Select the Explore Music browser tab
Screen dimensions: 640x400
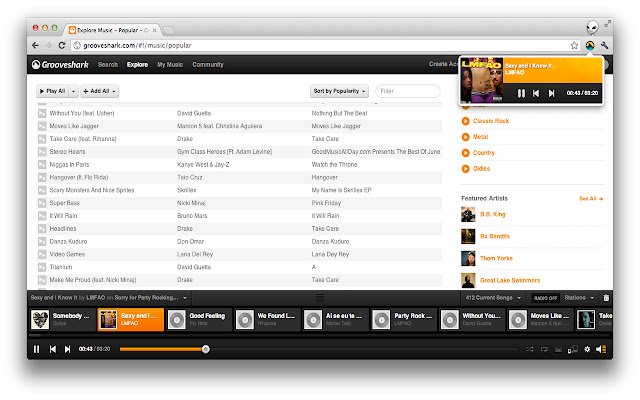(112, 30)
